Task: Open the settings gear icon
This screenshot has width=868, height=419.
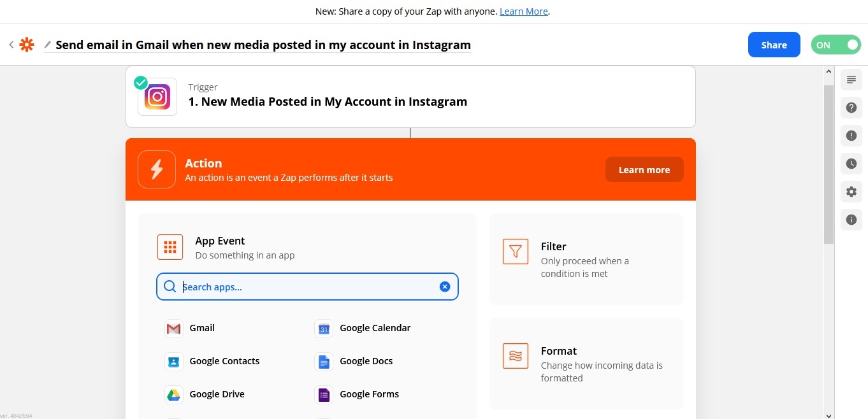Action: (x=851, y=192)
